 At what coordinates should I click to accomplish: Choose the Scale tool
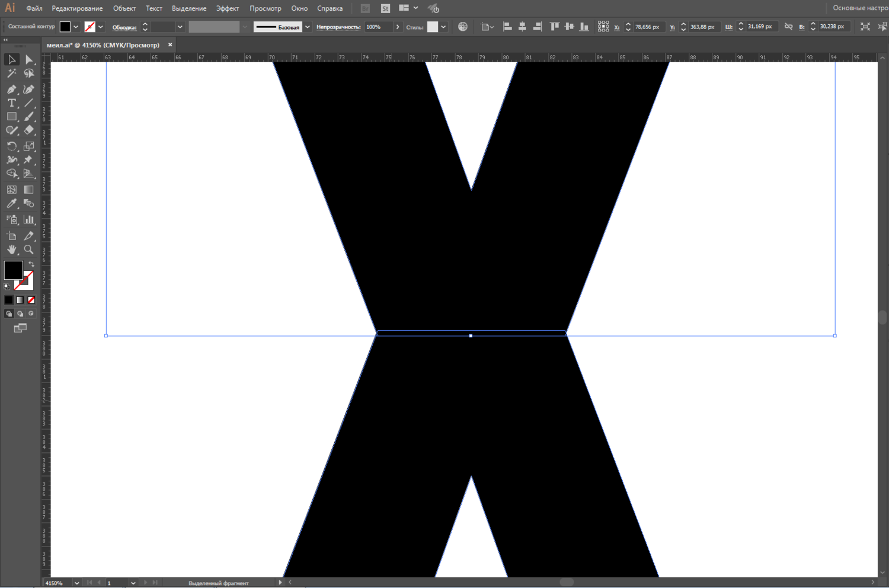pyautogui.click(x=28, y=146)
